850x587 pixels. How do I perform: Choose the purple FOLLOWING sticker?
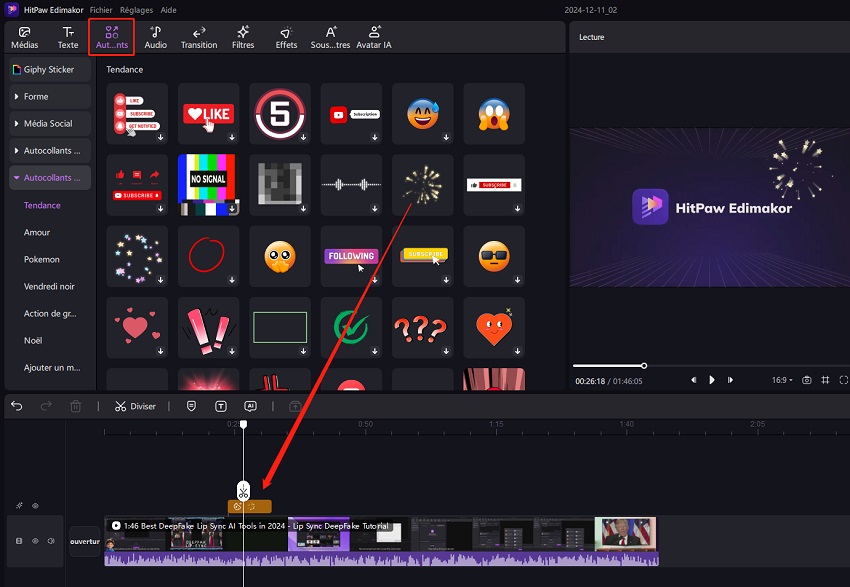[x=351, y=256]
